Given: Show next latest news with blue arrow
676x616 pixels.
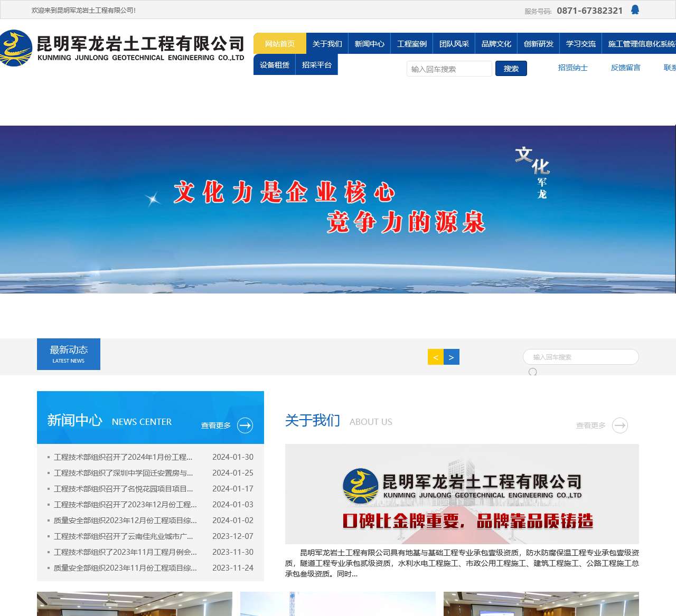Looking at the screenshot, I should [x=452, y=357].
